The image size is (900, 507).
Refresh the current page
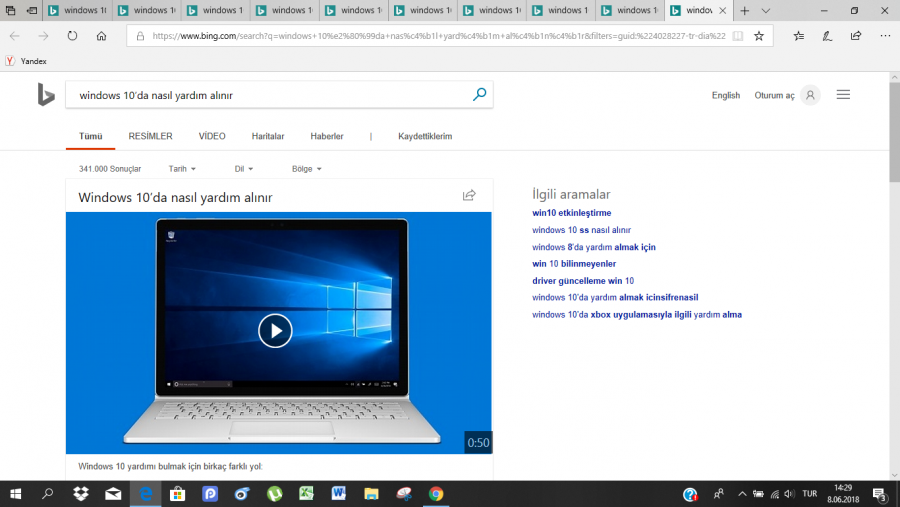(x=72, y=36)
